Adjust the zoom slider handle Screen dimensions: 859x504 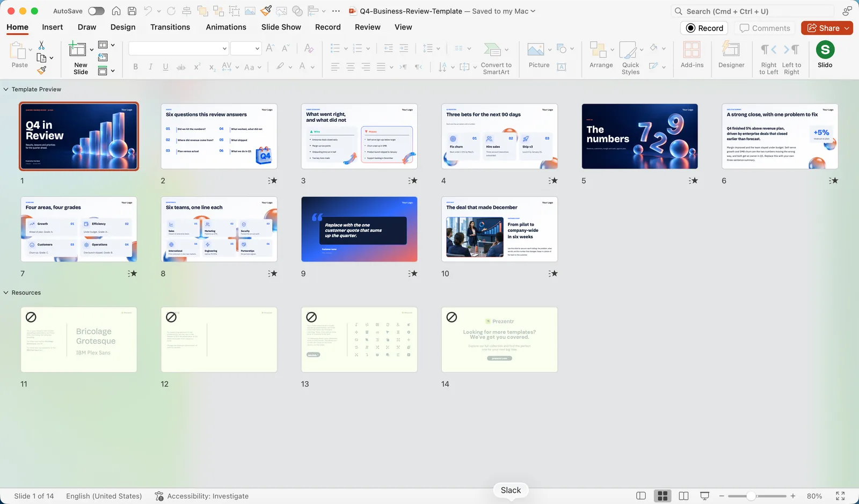[751, 496]
